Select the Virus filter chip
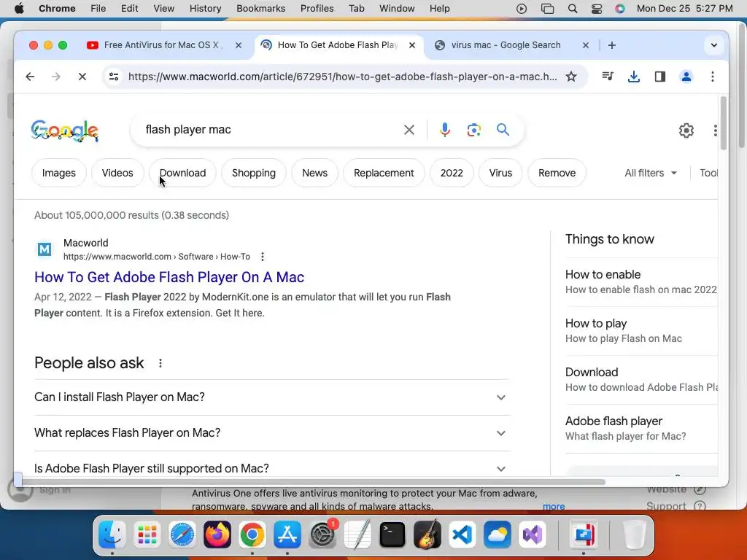This screenshot has height=560, width=747. 500,173
